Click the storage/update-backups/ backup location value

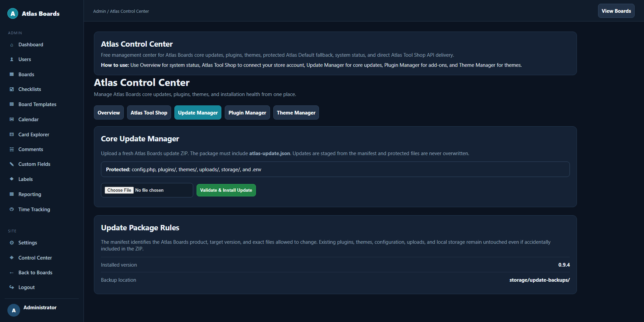pos(539,280)
